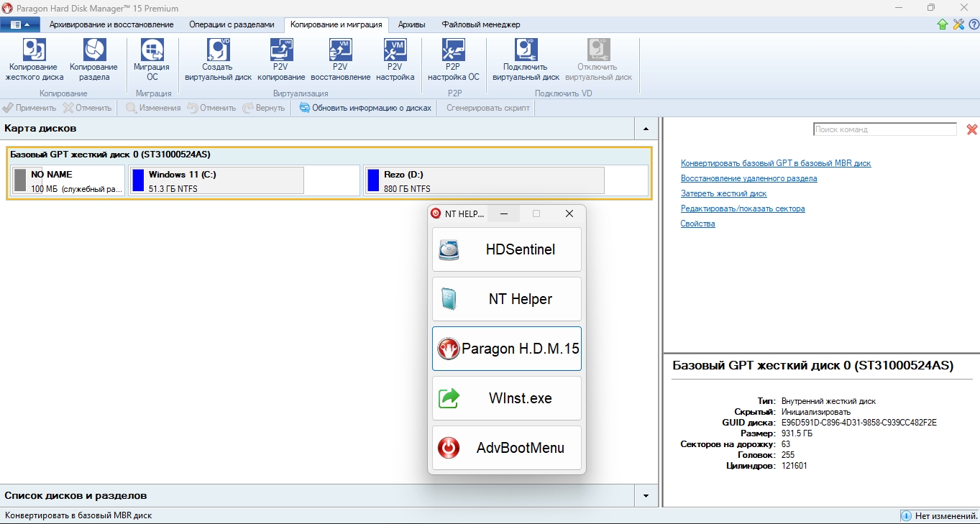Open the hard disk copy tool

tap(35, 60)
